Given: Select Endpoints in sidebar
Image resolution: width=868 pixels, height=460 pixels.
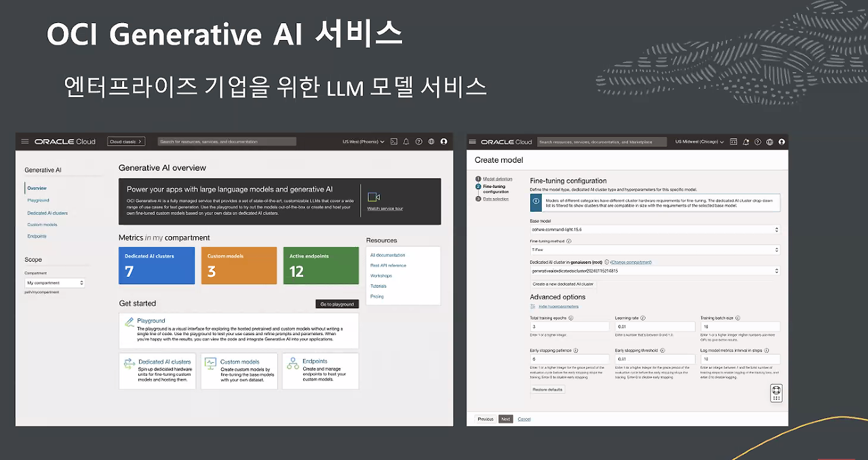Looking at the screenshot, I should [x=37, y=236].
